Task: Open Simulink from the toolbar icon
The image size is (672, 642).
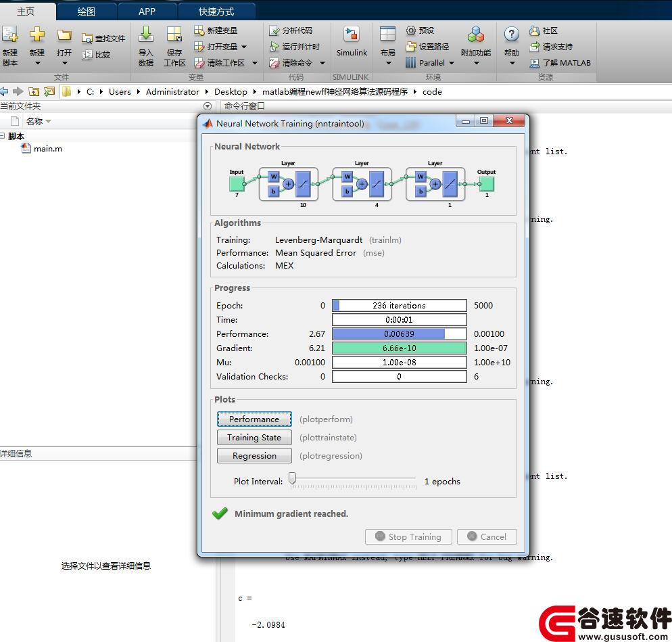Action: click(352, 35)
